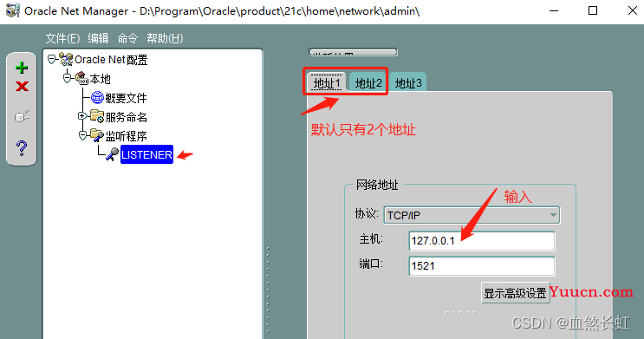Select 监听程序 label in the tree
Screen dimensions: 644x339
pyautogui.click(x=126, y=135)
